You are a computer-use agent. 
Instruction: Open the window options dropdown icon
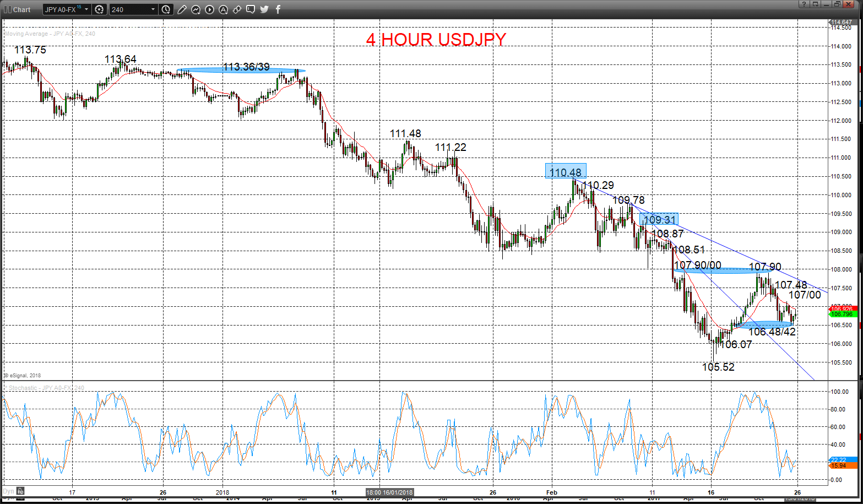[815, 4]
